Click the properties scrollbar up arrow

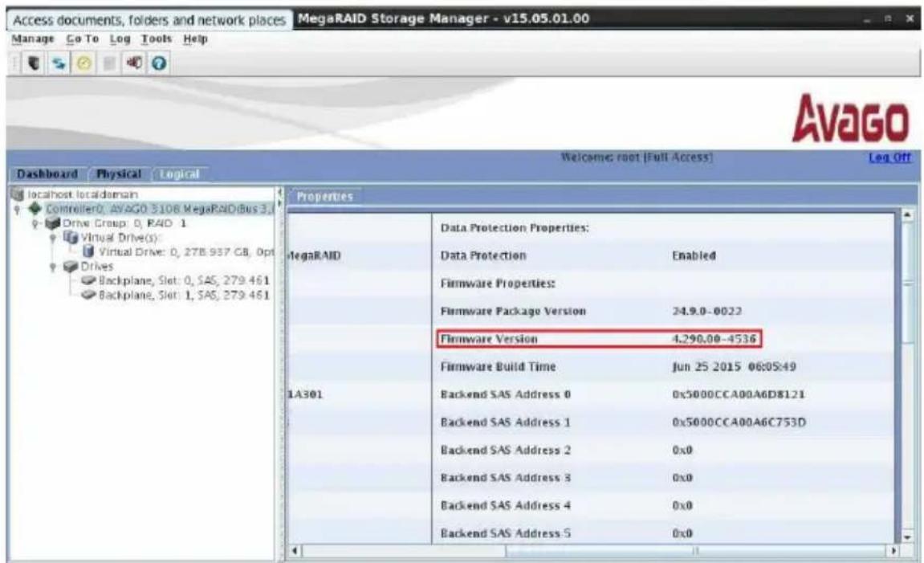coord(907,216)
